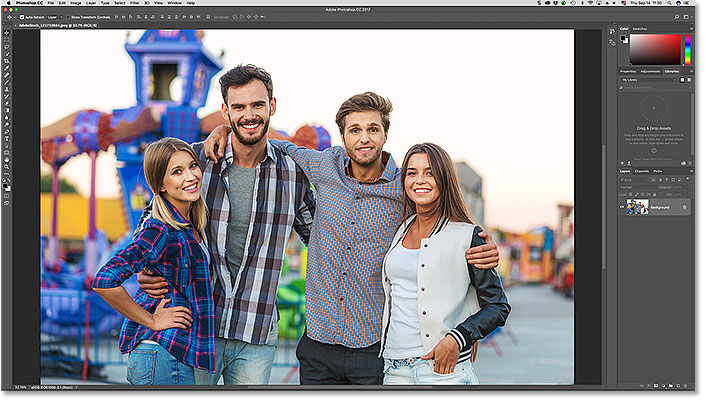This screenshot has height=400, width=705.
Task: Select the Spot Healing Brush tool
Action: pyautogui.click(x=6, y=75)
